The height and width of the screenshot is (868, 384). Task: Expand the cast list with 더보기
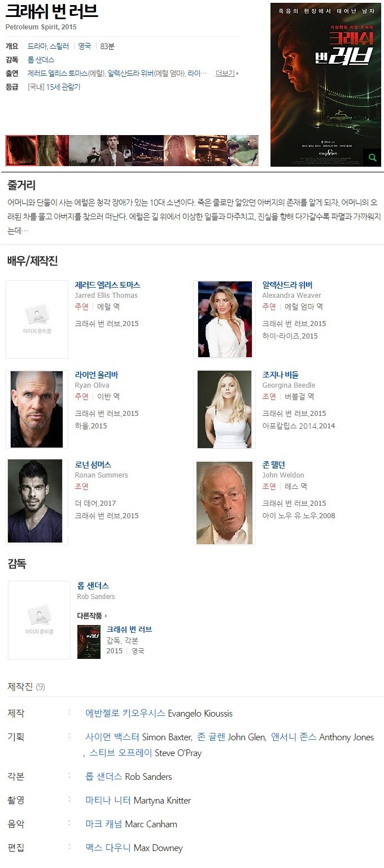tap(227, 73)
